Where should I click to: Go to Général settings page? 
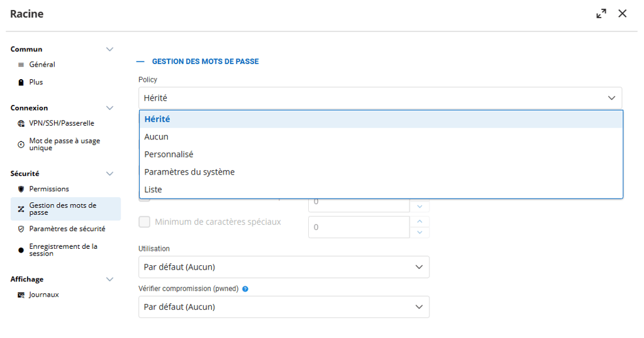coord(42,65)
